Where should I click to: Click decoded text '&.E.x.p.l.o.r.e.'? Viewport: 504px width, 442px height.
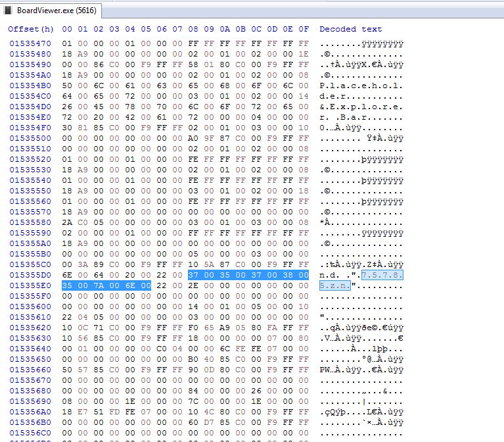pyautogui.click(x=361, y=107)
